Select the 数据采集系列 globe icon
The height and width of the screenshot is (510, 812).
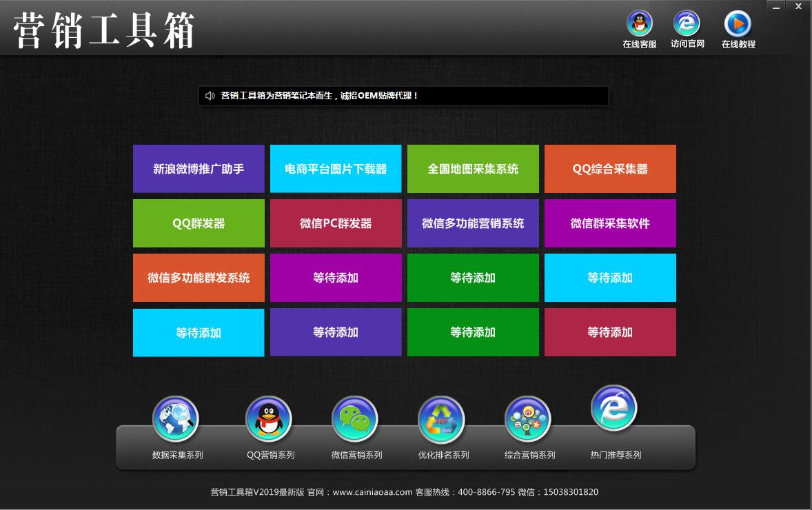176,419
